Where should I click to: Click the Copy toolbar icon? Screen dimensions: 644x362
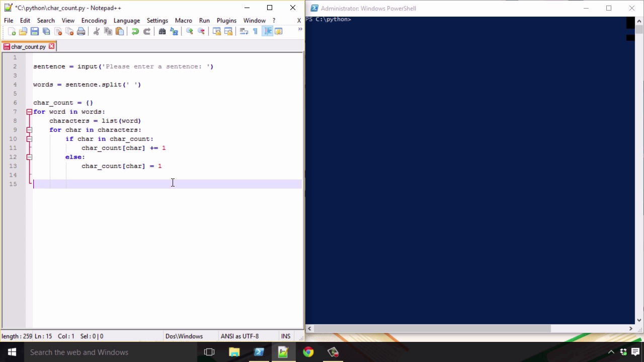(x=108, y=31)
